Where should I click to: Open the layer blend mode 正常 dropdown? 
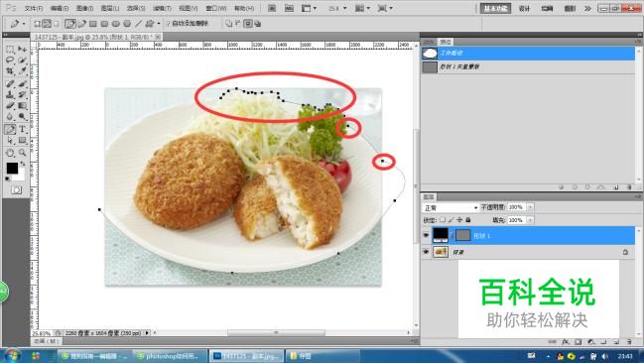pos(451,207)
